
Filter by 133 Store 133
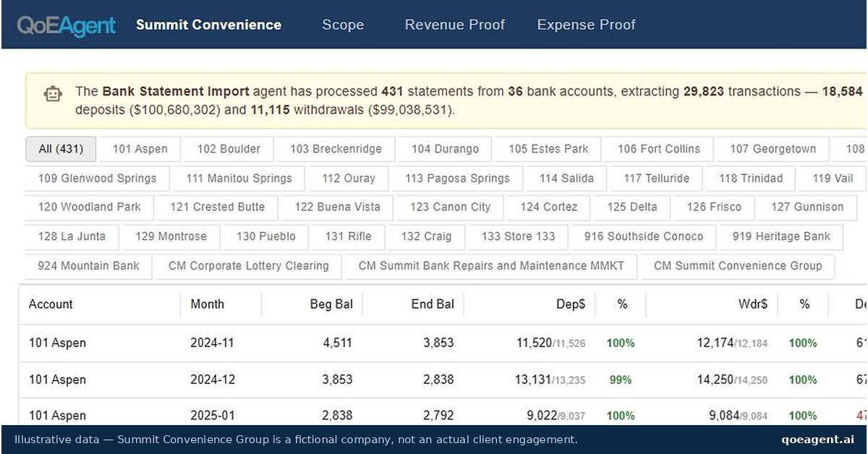coord(518,236)
